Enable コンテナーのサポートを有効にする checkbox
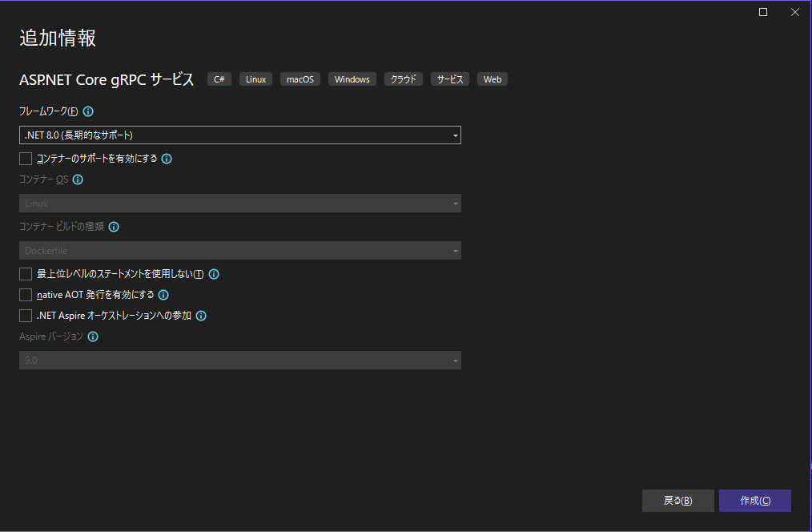The height and width of the screenshot is (532, 812). (26, 159)
